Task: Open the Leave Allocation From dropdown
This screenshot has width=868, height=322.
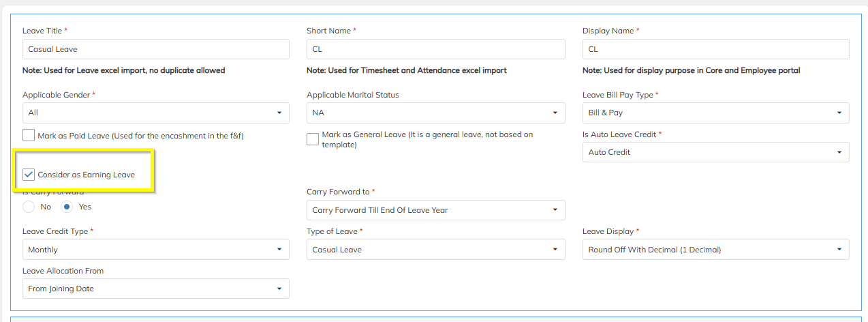Action: 155,289
